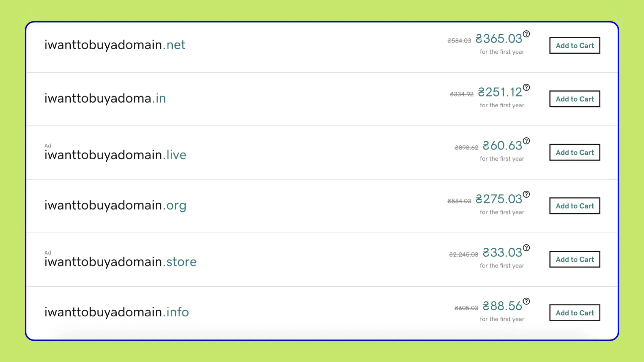Click the question mark next to ₴251.12

(526, 87)
